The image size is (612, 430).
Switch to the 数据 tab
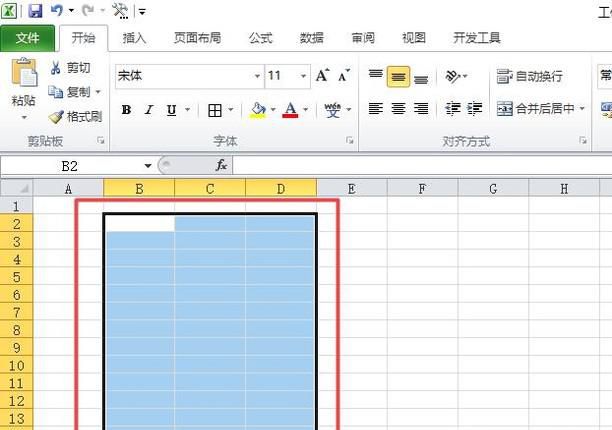[311, 38]
